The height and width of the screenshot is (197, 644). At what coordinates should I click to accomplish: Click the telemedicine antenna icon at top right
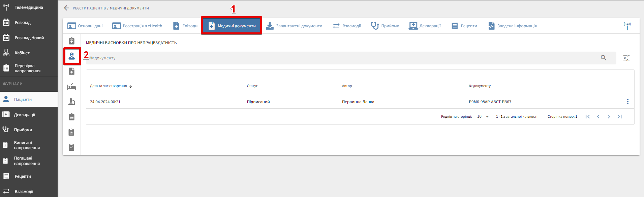(x=627, y=26)
